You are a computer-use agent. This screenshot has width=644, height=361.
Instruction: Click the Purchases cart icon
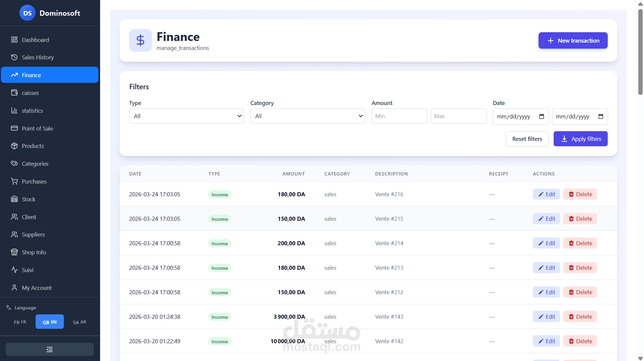click(14, 181)
